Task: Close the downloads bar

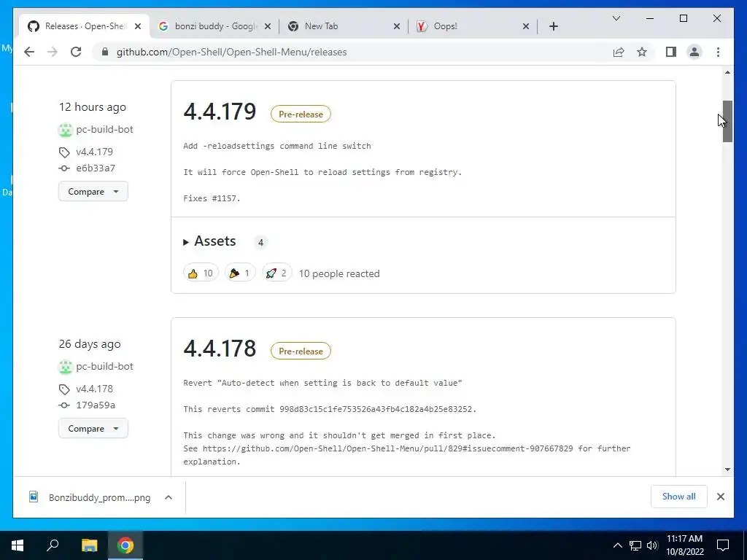Action: [720, 497]
